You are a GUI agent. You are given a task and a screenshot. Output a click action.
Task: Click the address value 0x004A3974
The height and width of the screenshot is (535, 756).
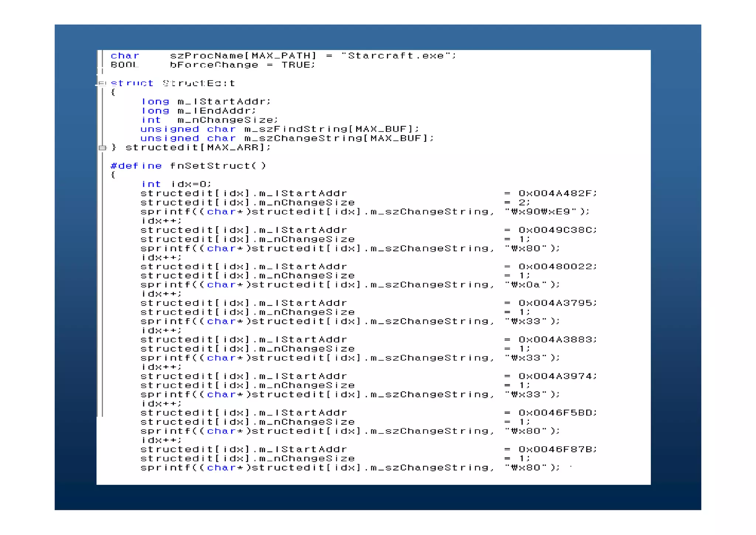coord(556,376)
